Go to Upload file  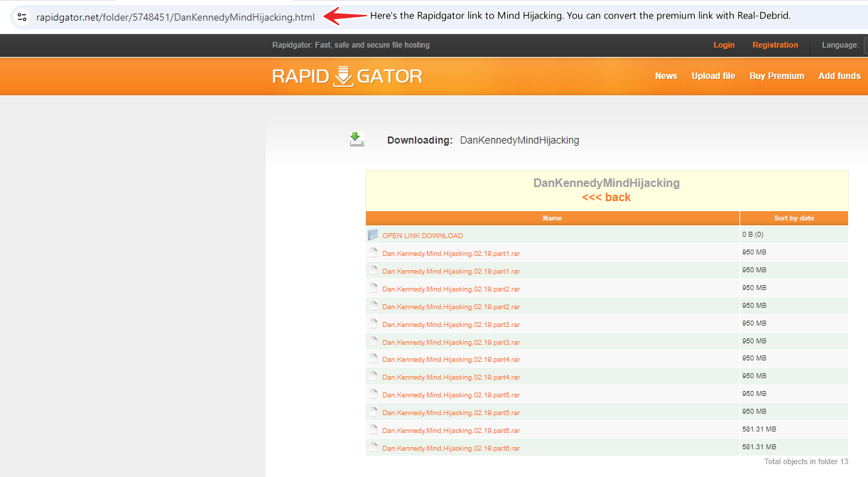pyautogui.click(x=713, y=76)
